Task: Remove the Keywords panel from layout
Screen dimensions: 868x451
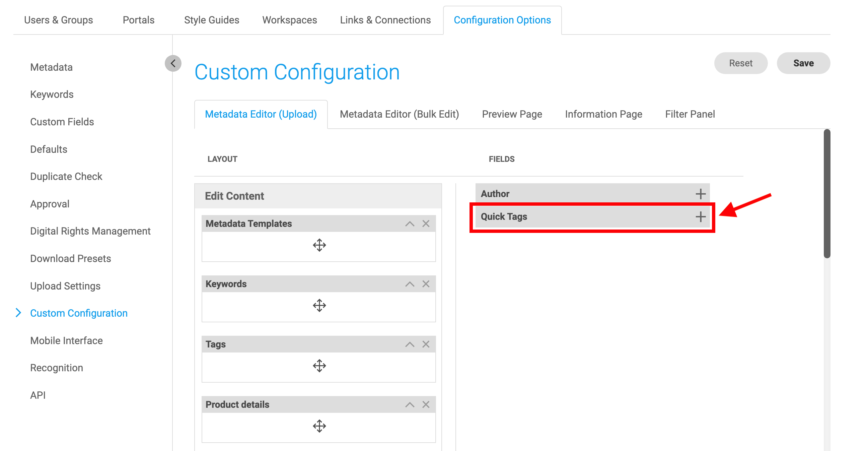Action: 426,284
